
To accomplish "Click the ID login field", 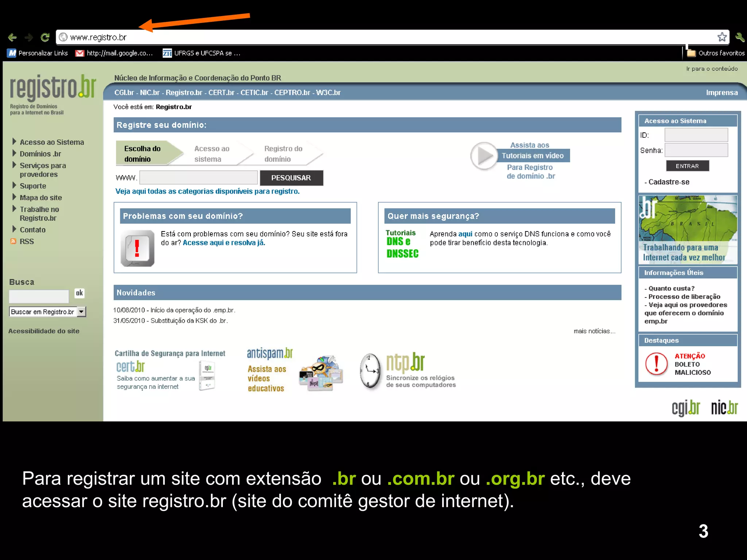I will [696, 135].
